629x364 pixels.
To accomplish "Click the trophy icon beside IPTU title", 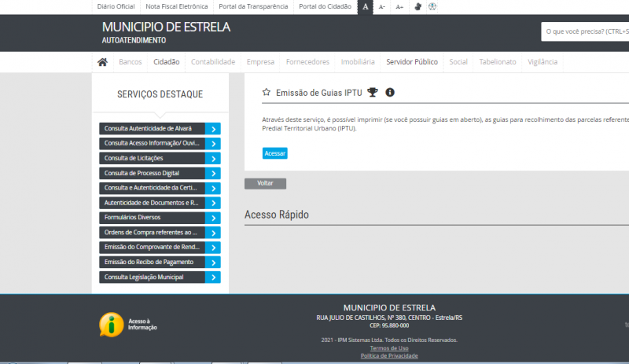I will point(373,92).
